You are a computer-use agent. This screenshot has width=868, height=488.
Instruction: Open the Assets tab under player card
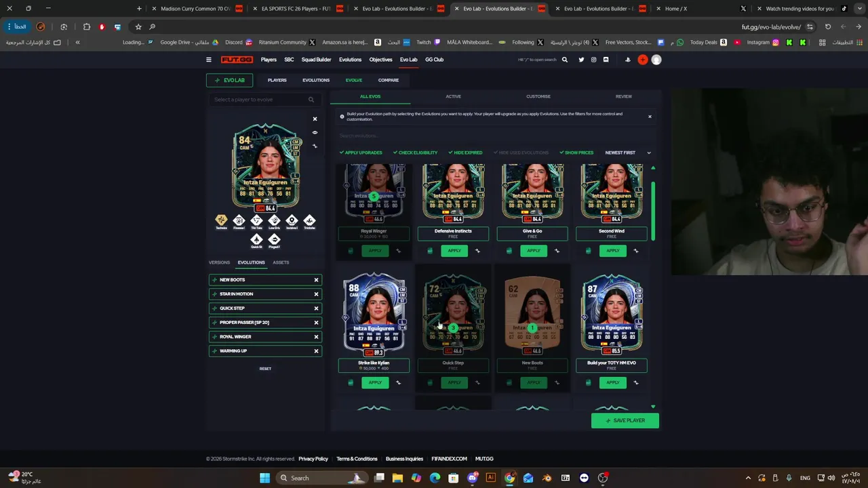(x=281, y=262)
